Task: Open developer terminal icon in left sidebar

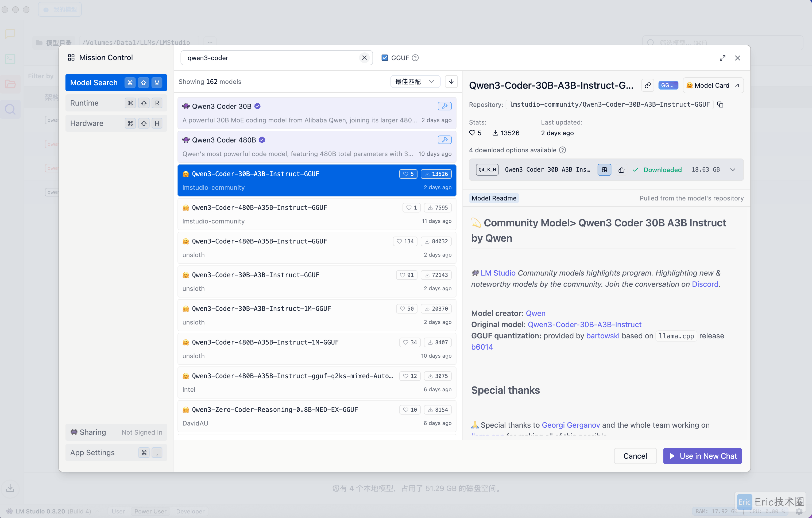Action: (x=10, y=59)
